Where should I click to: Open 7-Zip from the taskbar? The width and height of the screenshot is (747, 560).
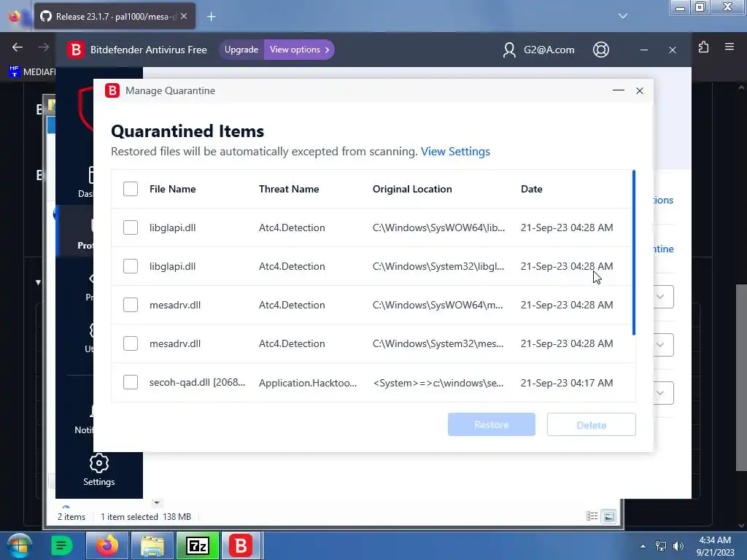tap(198, 545)
